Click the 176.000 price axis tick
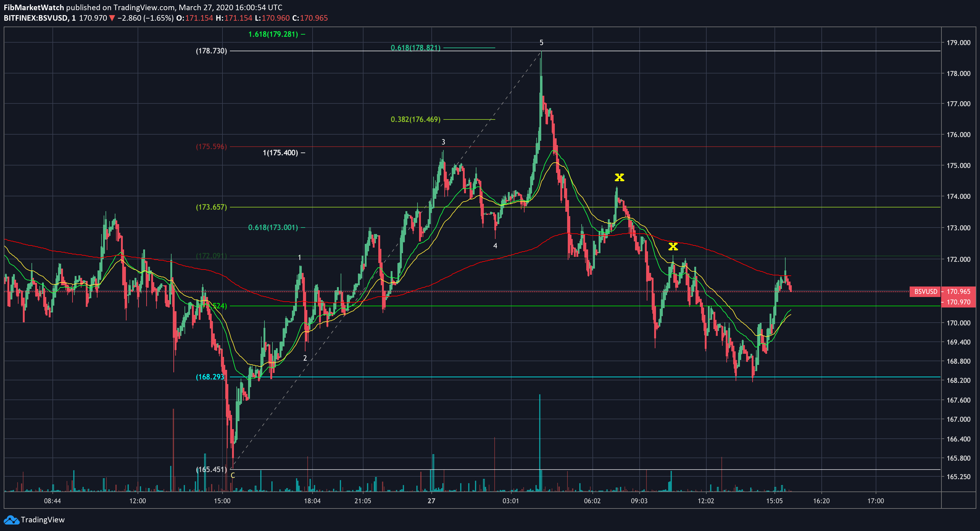Viewport: 980px width, 531px height. (x=958, y=135)
